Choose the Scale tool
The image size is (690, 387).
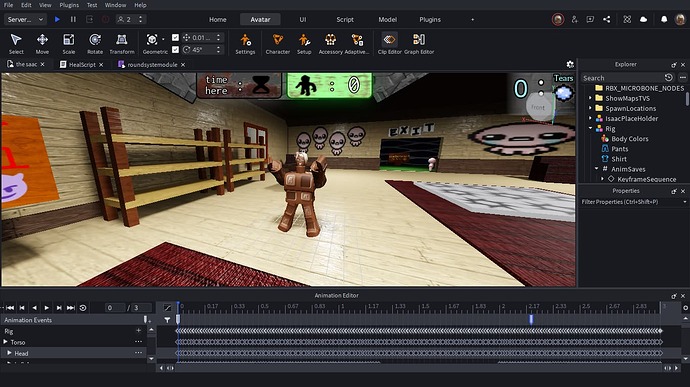click(69, 44)
